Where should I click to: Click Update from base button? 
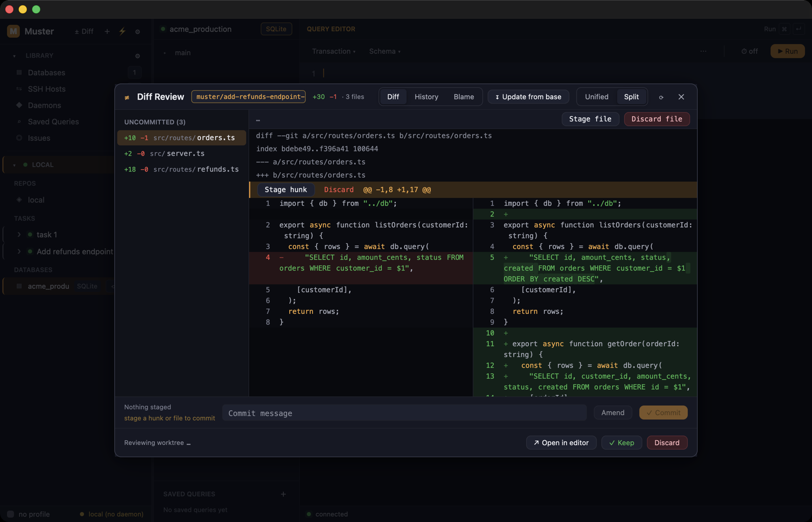(x=528, y=96)
